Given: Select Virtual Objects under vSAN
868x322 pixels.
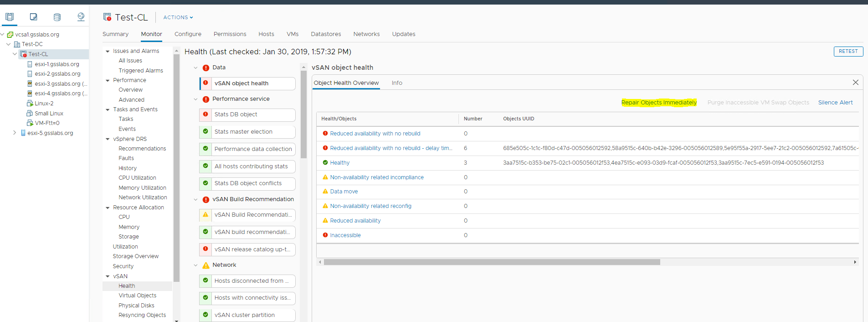Looking at the screenshot, I should [x=137, y=296].
